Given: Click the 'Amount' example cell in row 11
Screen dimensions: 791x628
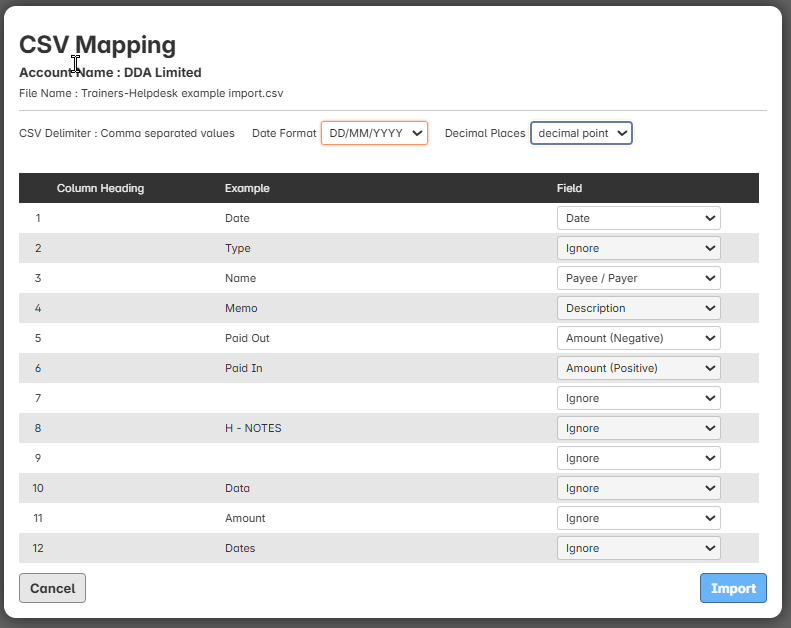Looking at the screenshot, I should coord(245,518).
